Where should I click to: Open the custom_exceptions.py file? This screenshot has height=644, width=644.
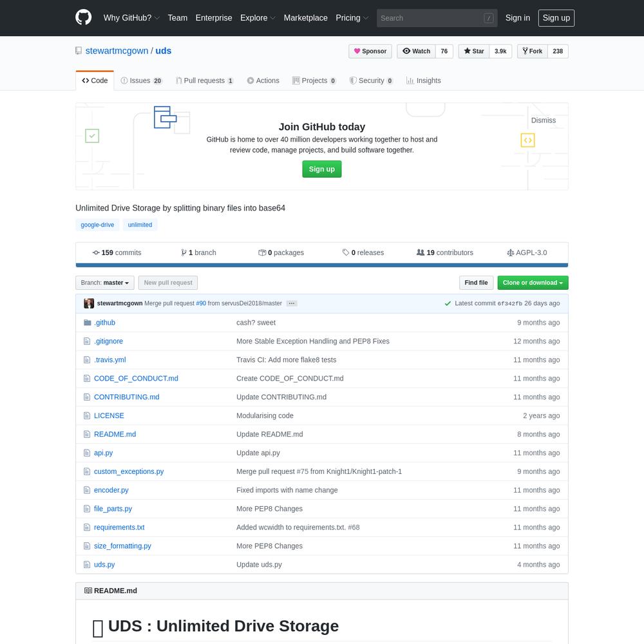(x=129, y=471)
